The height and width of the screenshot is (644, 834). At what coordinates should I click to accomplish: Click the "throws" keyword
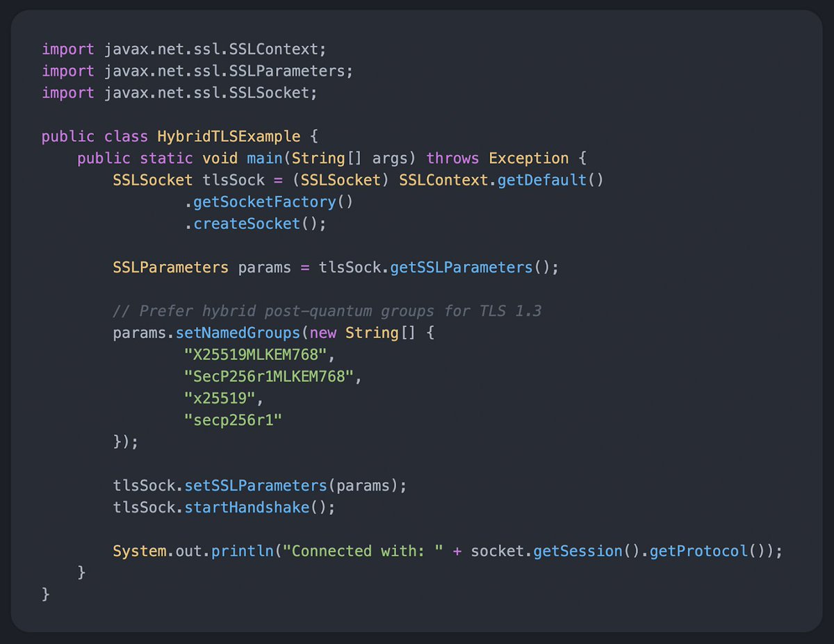pyautogui.click(x=453, y=158)
